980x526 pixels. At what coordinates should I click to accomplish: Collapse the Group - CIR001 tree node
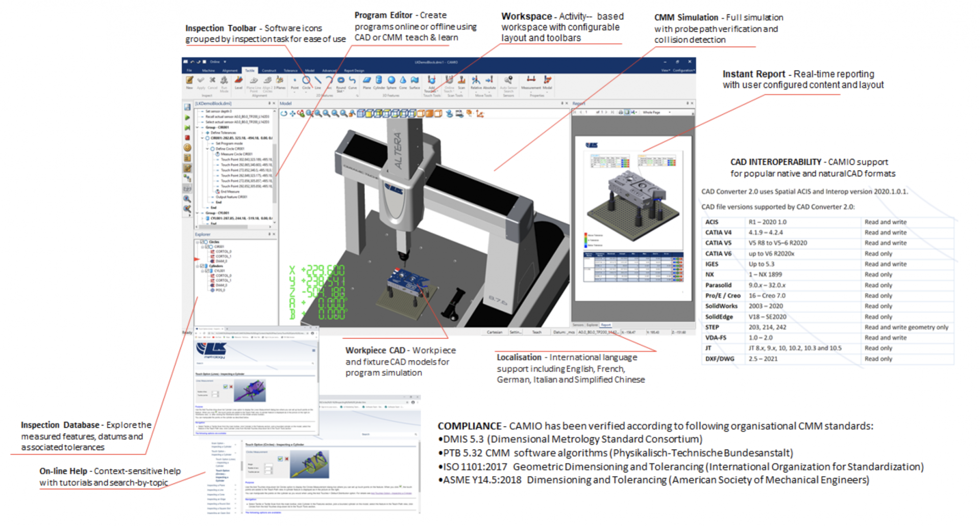tap(198, 127)
